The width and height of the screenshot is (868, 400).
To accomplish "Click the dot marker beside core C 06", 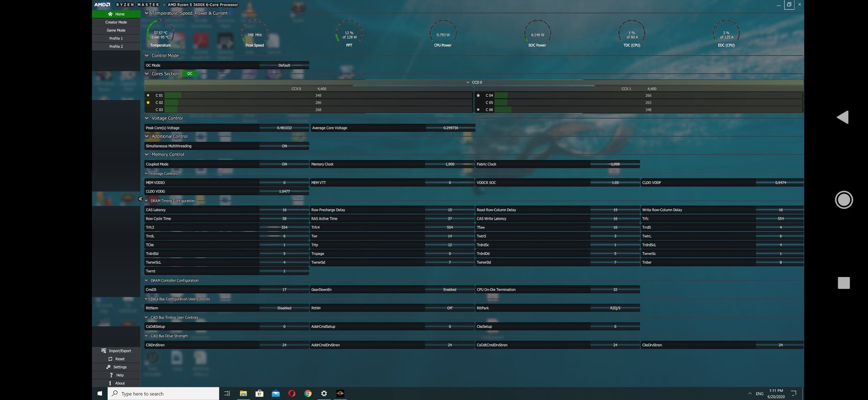I will click(478, 109).
